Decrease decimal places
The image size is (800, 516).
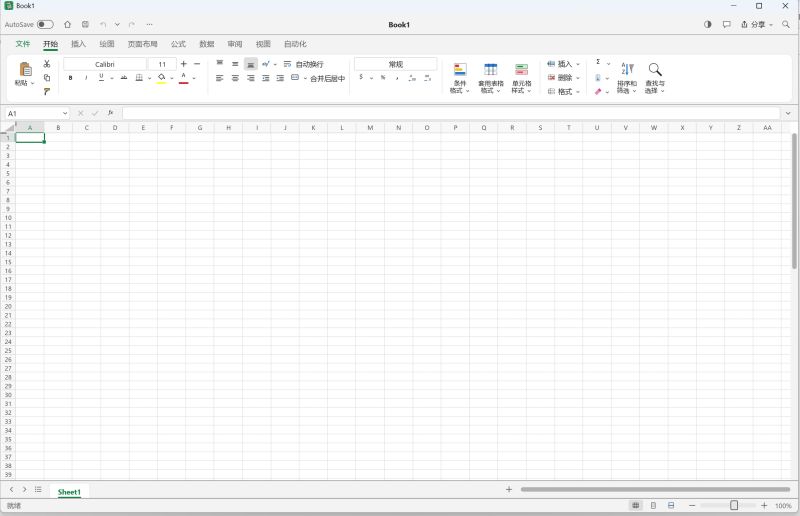pos(428,78)
